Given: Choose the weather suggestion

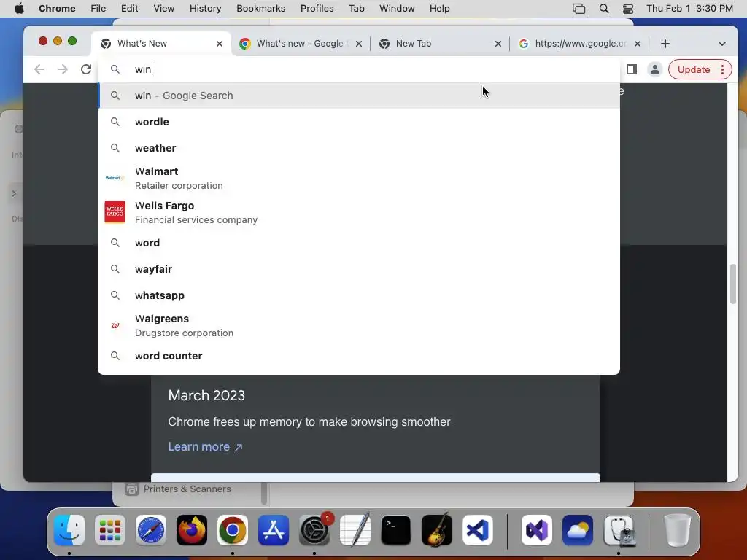Looking at the screenshot, I should click(359, 148).
